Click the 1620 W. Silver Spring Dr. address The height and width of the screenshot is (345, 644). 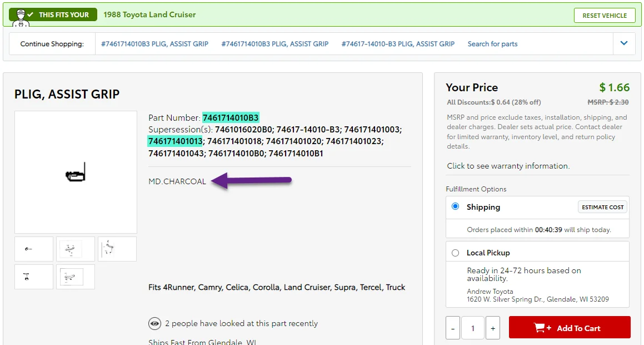[538, 299]
